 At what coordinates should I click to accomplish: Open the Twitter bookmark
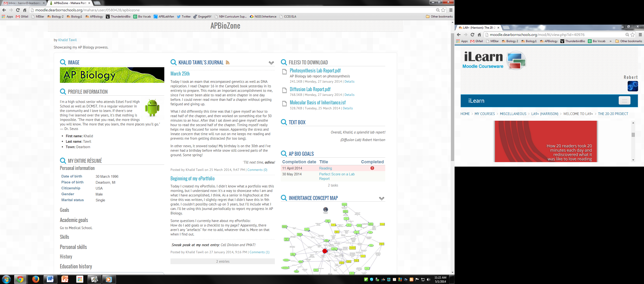point(184,17)
